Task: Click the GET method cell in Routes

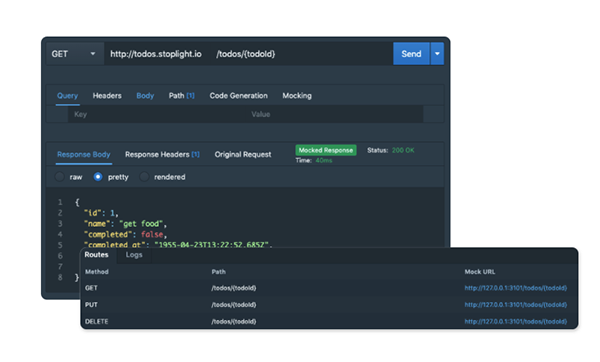Action: click(x=91, y=288)
